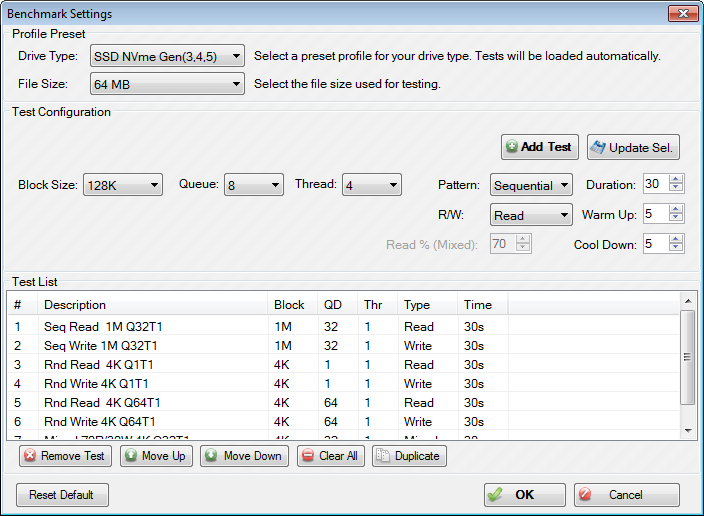Image resolution: width=704 pixels, height=516 pixels.
Task: Click the Block column header
Action: pos(293,304)
